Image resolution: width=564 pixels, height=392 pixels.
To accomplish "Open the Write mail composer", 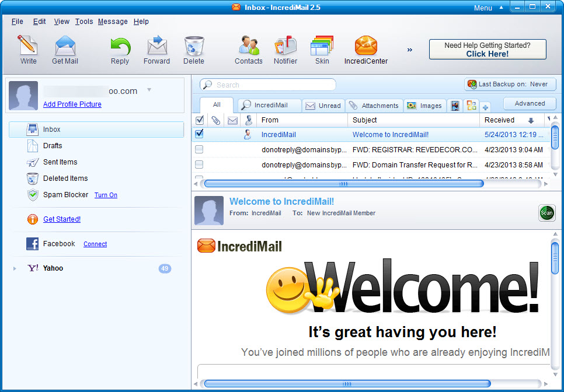I will pos(27,50).
